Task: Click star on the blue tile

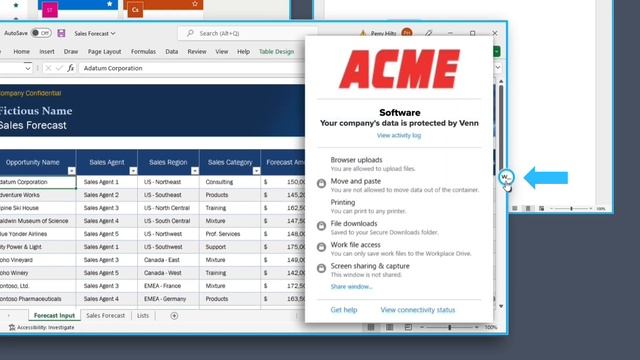Action: pyautogui.click(x=109, y=4)
